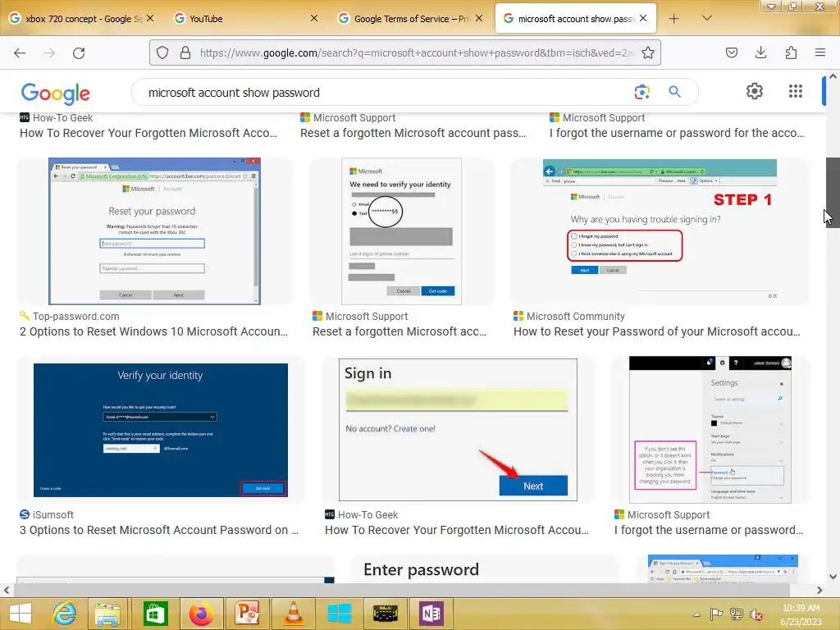Open the Windows Start button
The height and width of the screenshot is (630, 840).
pyautogui.click(x=21, y=614)
